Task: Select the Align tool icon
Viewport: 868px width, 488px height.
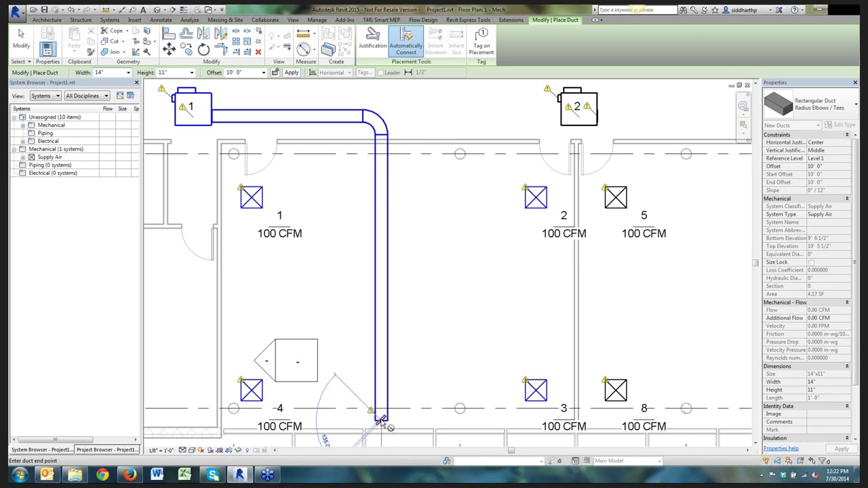Action: (x=169, y=34)
